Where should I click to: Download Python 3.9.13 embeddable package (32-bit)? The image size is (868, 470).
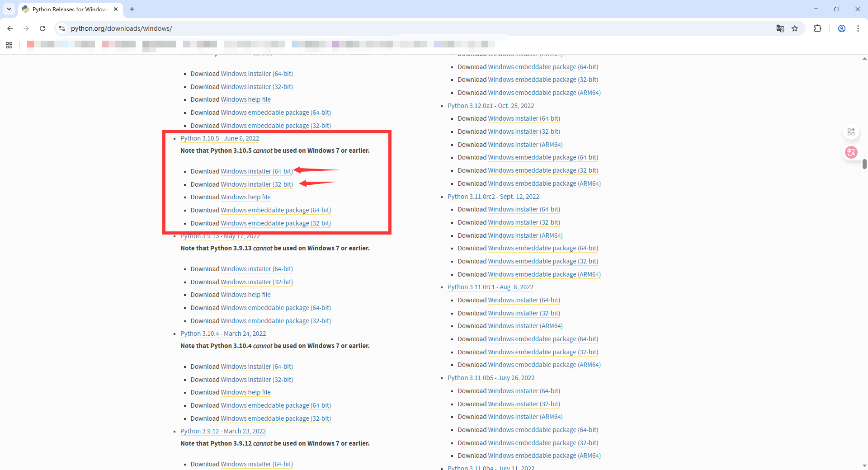(276, 321)
